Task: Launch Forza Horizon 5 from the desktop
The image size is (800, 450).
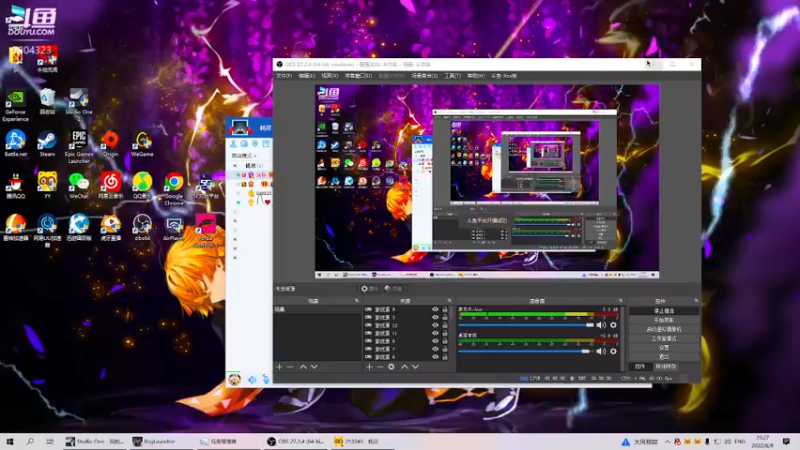Action: [206, 231]
